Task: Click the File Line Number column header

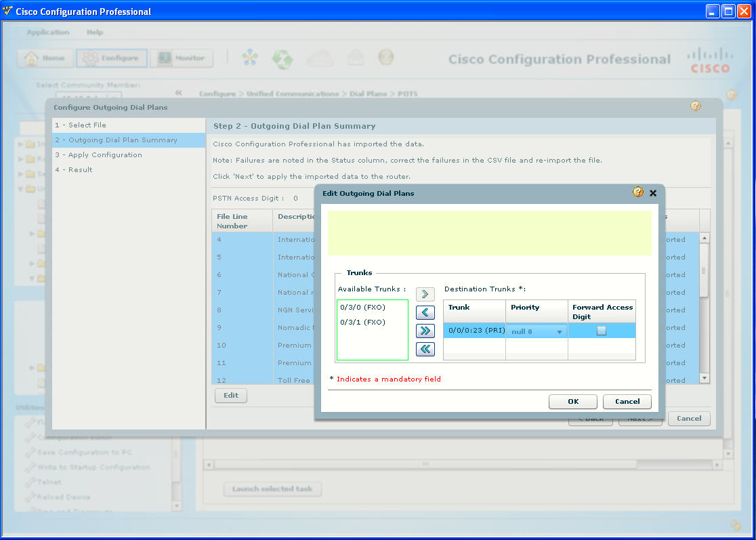Action: coord(243,221)
